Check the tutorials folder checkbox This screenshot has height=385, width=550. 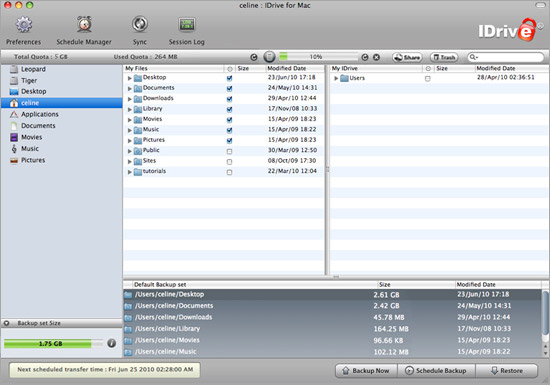click(x=229, y=172)
